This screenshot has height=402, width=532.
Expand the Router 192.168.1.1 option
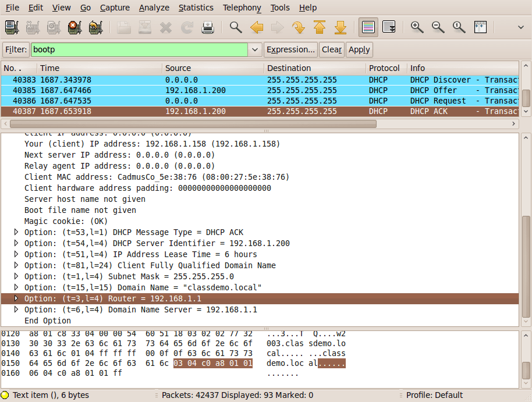16,298
